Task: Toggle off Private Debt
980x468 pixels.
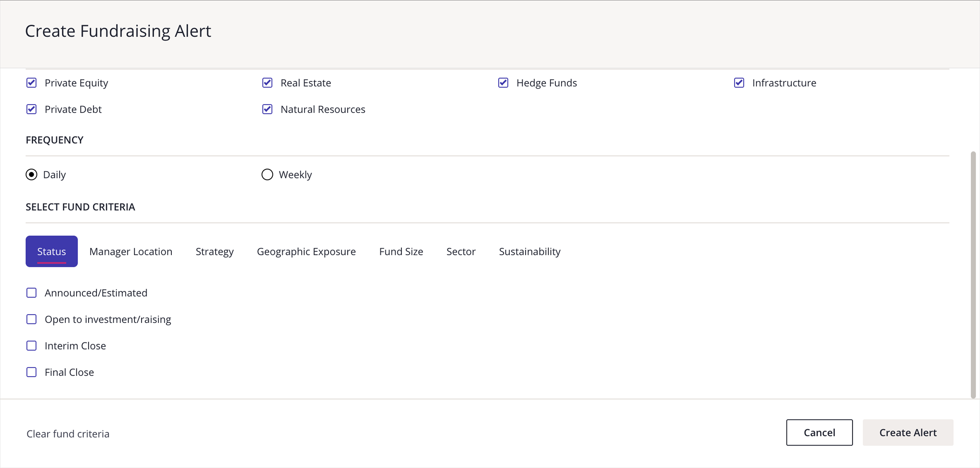Action: click(32, 109)
